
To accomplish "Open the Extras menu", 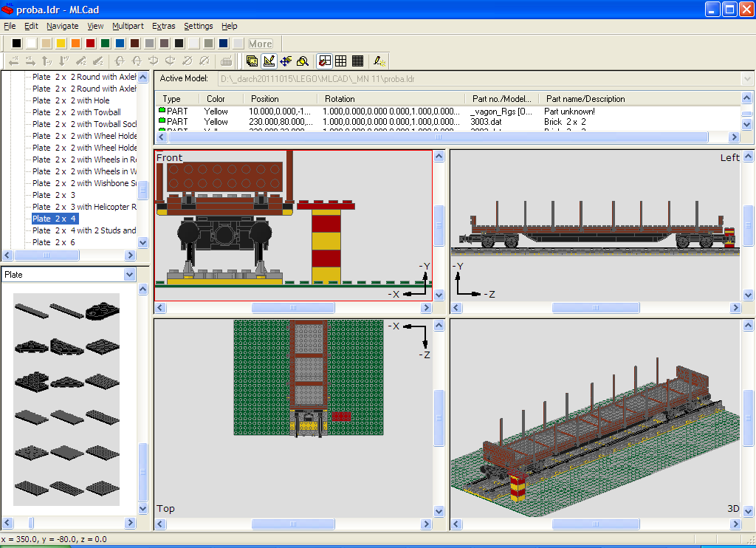I will (163, 26).
